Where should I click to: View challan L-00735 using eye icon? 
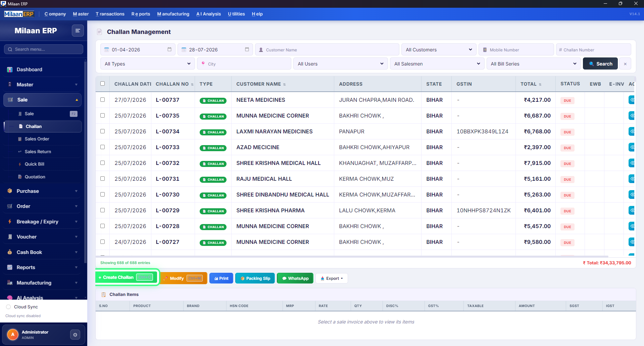[632, 116]
